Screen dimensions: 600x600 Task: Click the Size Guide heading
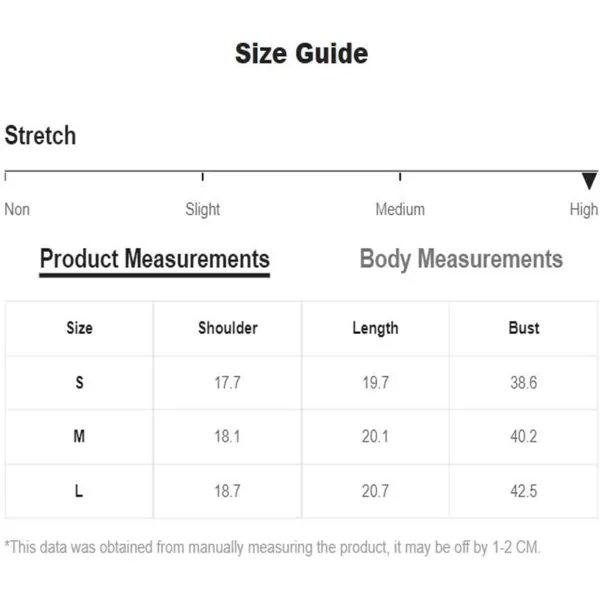click(x=302, y=53)
